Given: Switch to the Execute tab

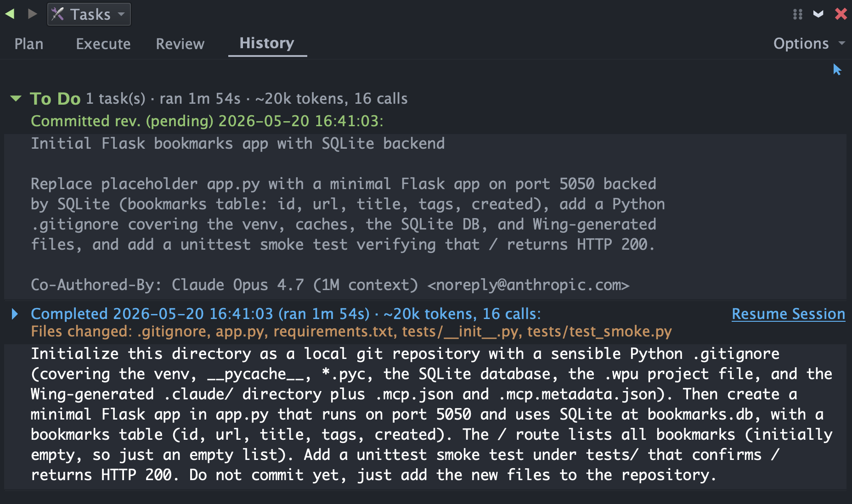Looking at the screenshot, I should pyautogui.click(x=103, y=44).
